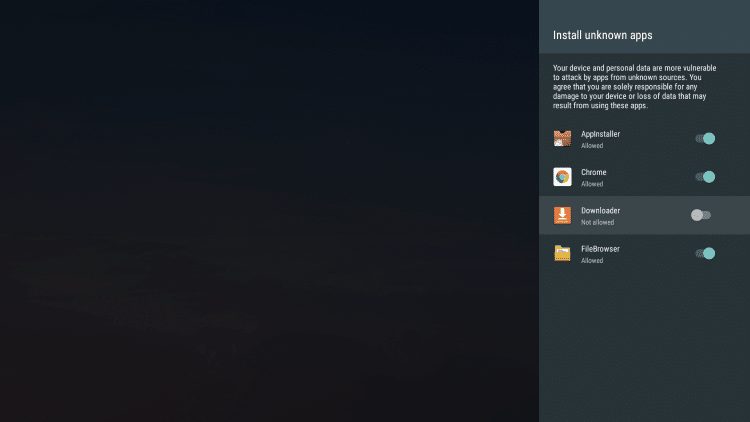Click the "Not allowed" status under Downloader
The image size is (750, 422).
pyautogui.click(x=596, y=222)
